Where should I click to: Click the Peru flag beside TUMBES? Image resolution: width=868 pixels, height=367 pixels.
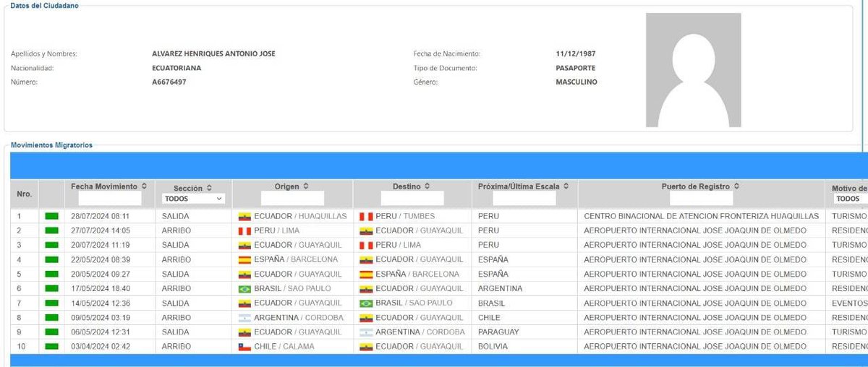[x=365, y=216]
